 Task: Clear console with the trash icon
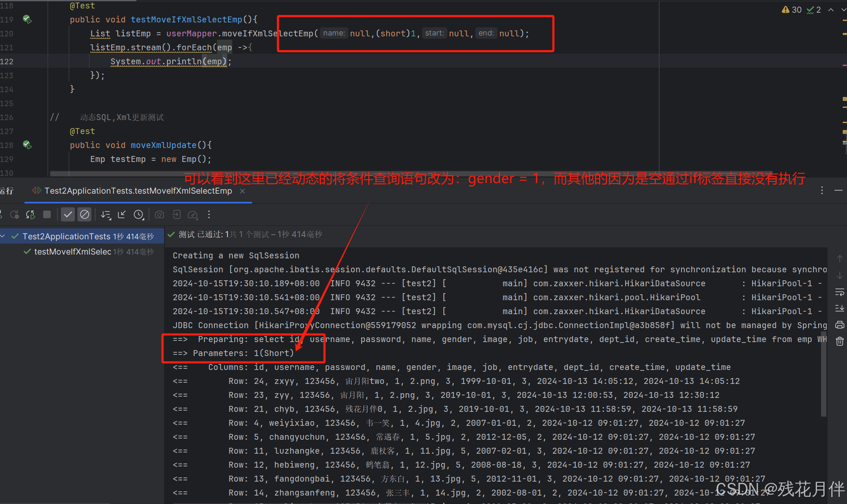(840, 341)
